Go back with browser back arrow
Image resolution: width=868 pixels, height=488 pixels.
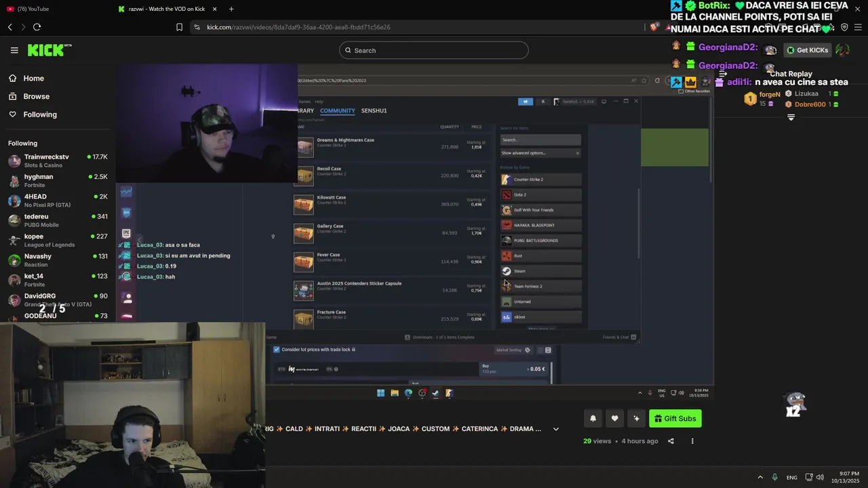(x=10, y=27)
